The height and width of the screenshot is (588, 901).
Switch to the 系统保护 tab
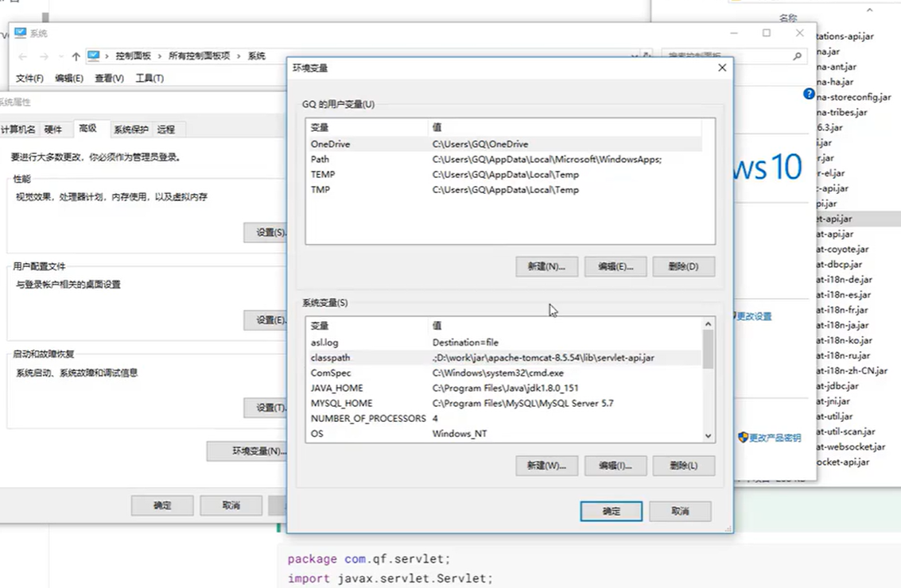(x=130, y=130)
